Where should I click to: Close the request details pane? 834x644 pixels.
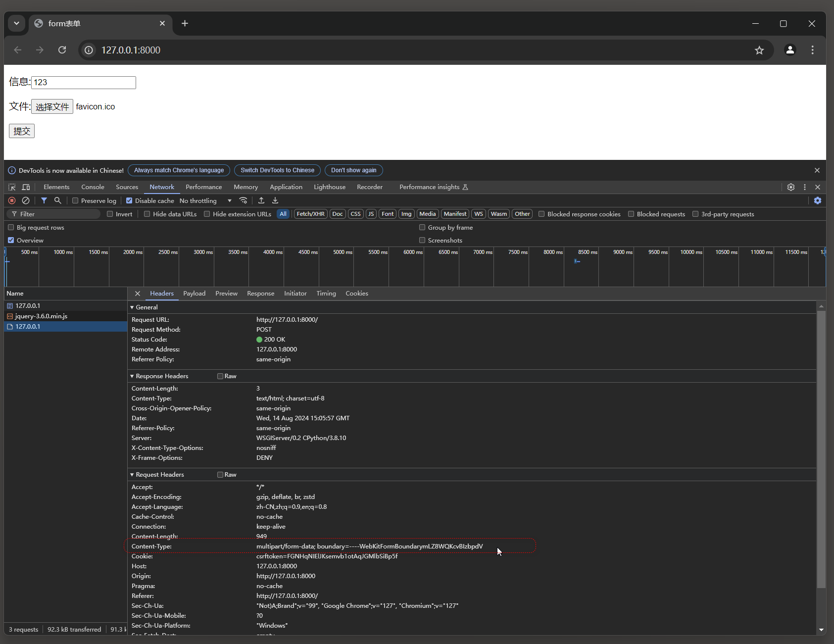pyautogui.click(x=138, y=294)
